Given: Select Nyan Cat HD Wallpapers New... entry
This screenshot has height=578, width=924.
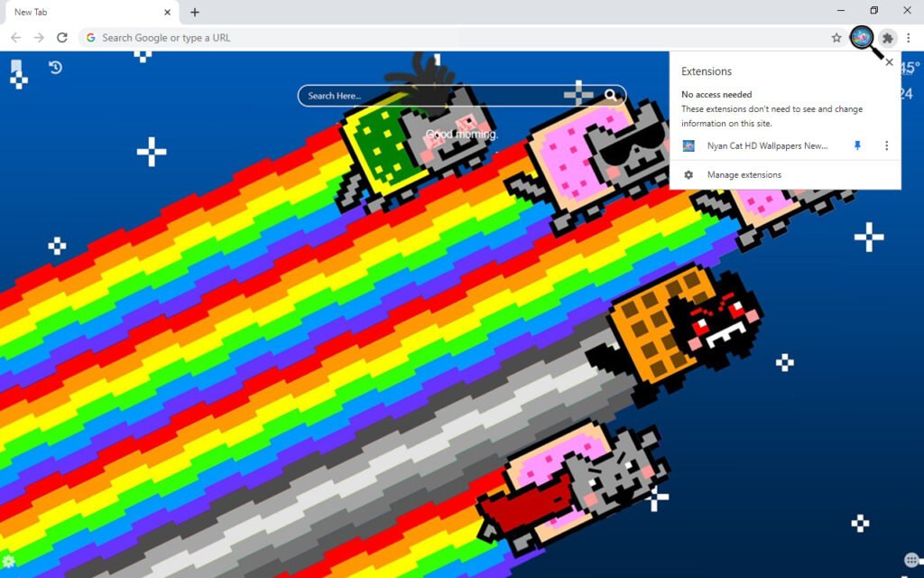Looking at the screenshot, I should pos(767,145).
